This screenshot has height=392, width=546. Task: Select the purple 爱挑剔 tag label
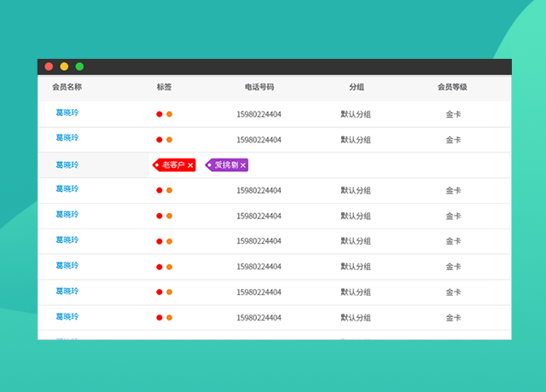click(225, 165)
